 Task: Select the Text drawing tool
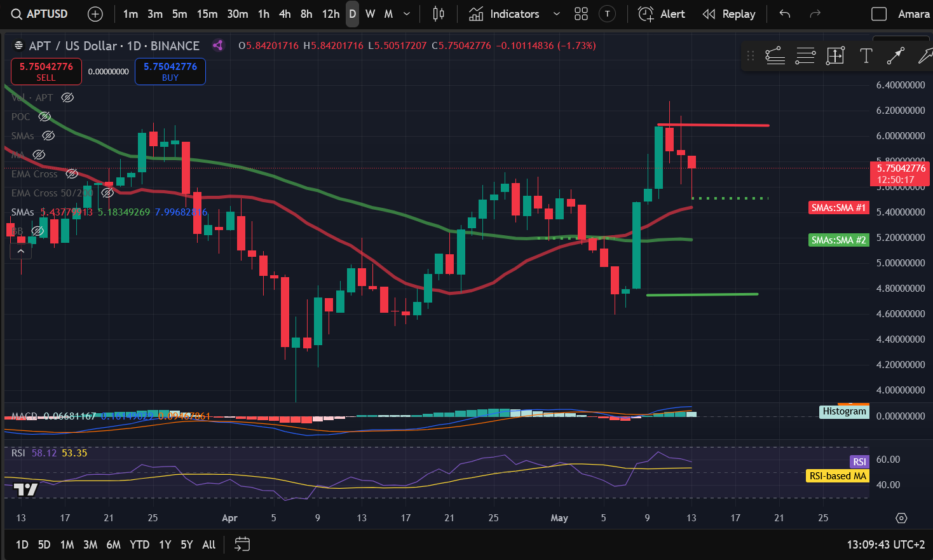[x=866, y=56]
